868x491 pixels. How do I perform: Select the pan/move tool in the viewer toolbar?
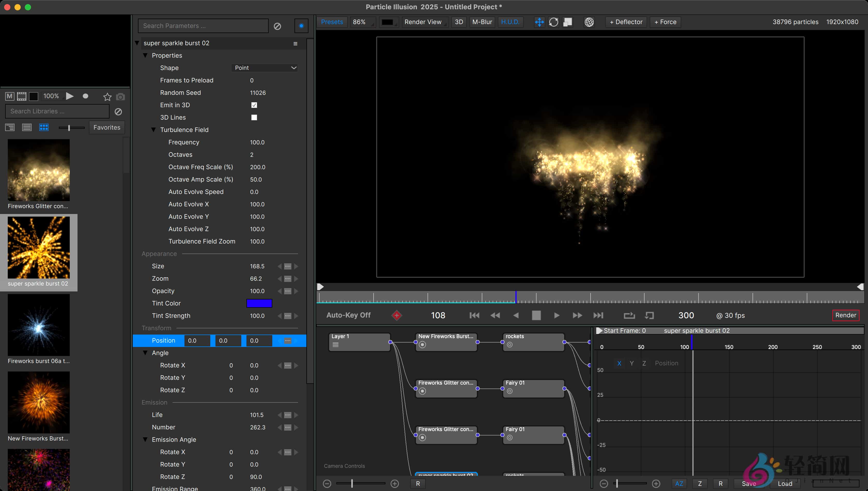[539, 22]
